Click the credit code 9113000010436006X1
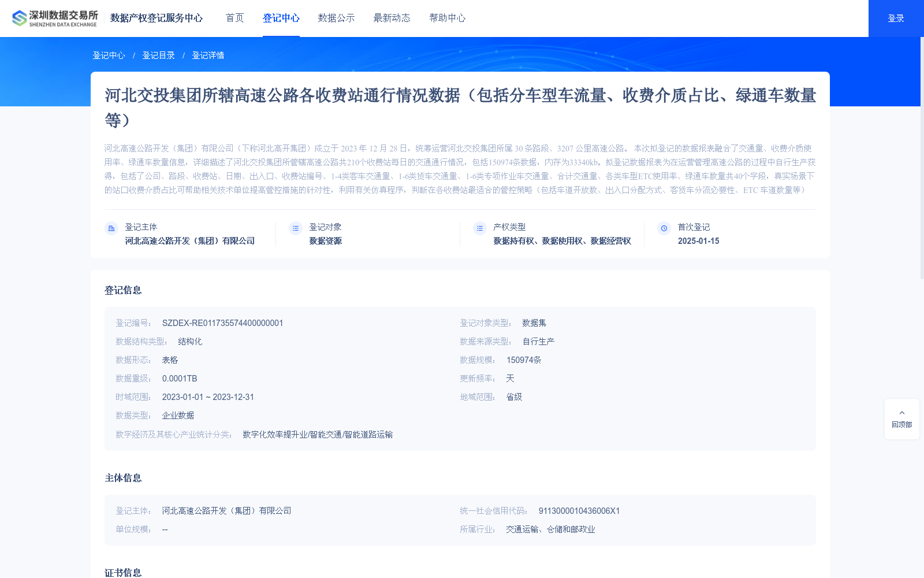924x578 pixels. [579, 511]
